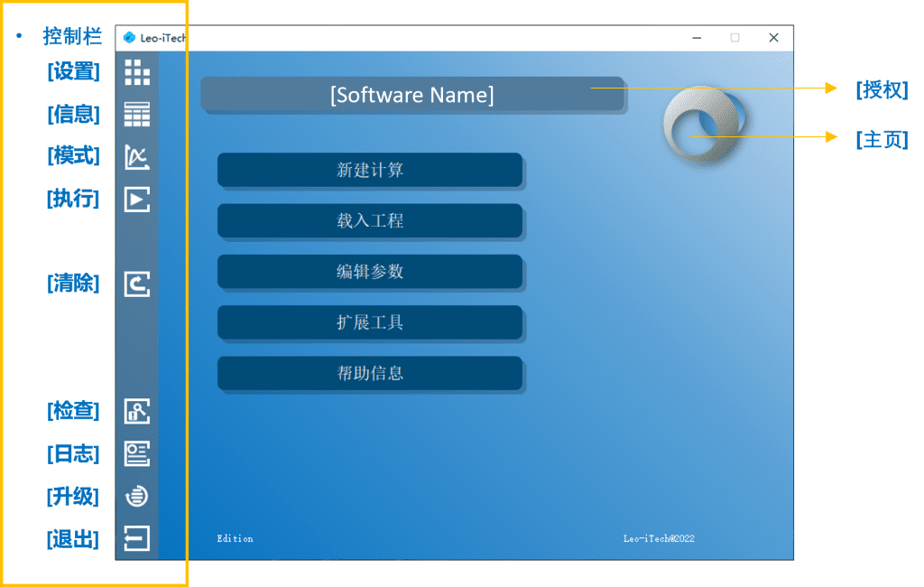
Task: Select the Mode chart icon in the sidebar
Action: [137, 157]
